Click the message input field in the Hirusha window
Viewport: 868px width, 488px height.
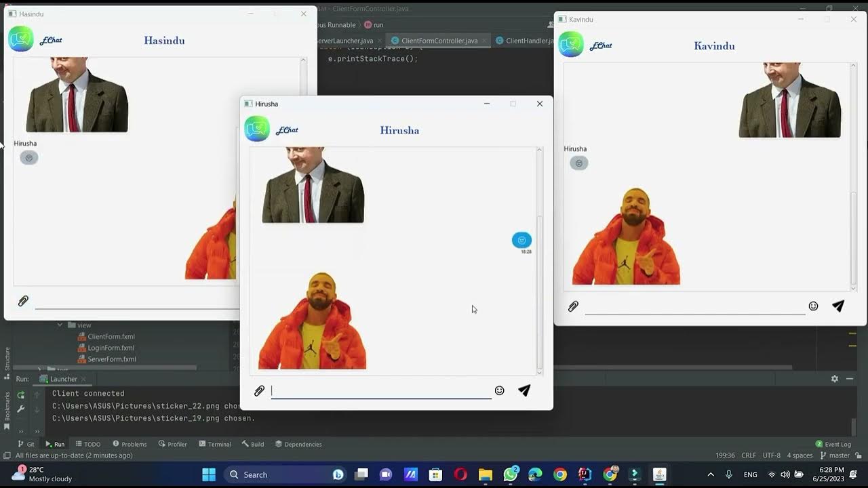[x=381, y=391]
